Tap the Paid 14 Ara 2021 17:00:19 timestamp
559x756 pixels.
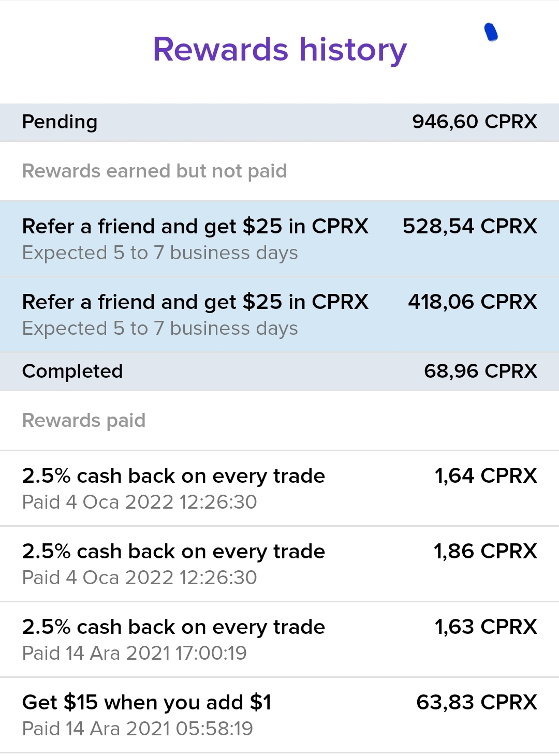[135, 653]
